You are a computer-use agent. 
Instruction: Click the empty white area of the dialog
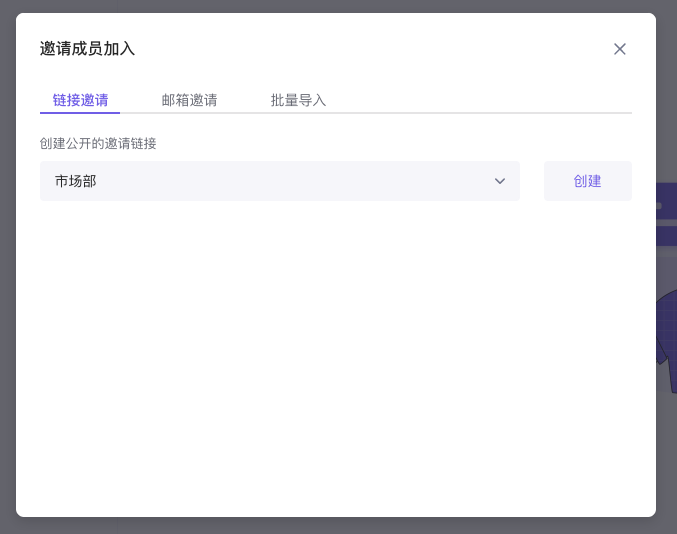click(335, 360)
